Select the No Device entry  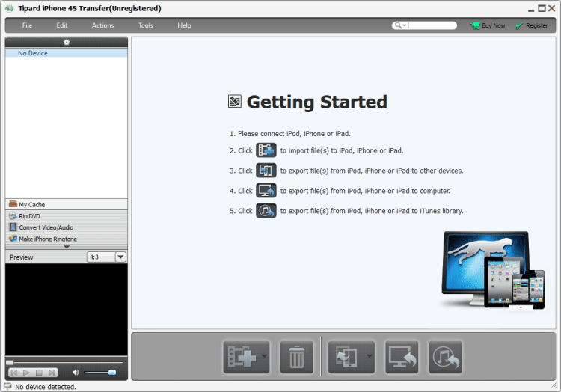coord(67,53)
